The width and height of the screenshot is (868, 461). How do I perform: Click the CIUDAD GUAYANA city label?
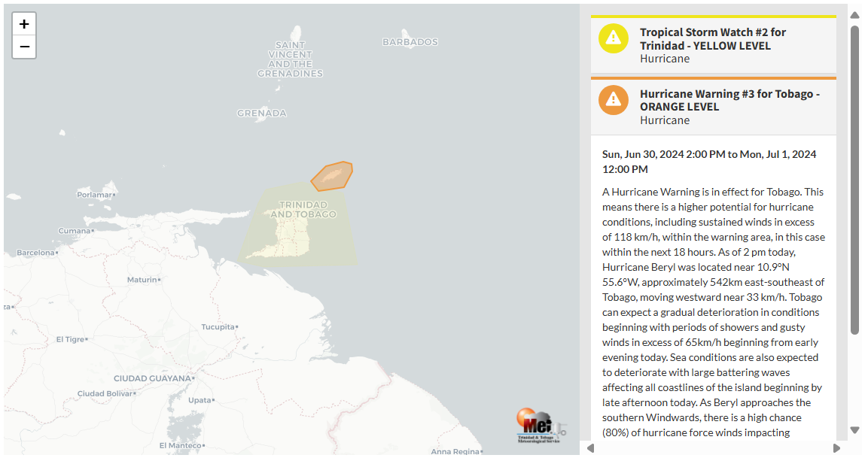point(152,378)
